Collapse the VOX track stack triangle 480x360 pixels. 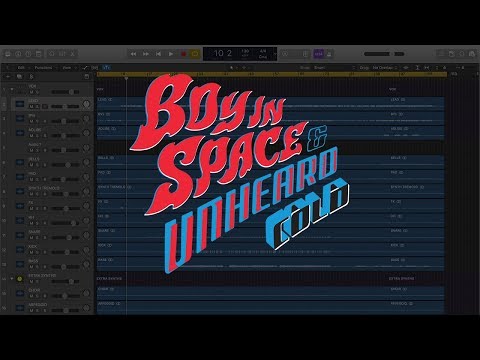coord(12,89)
